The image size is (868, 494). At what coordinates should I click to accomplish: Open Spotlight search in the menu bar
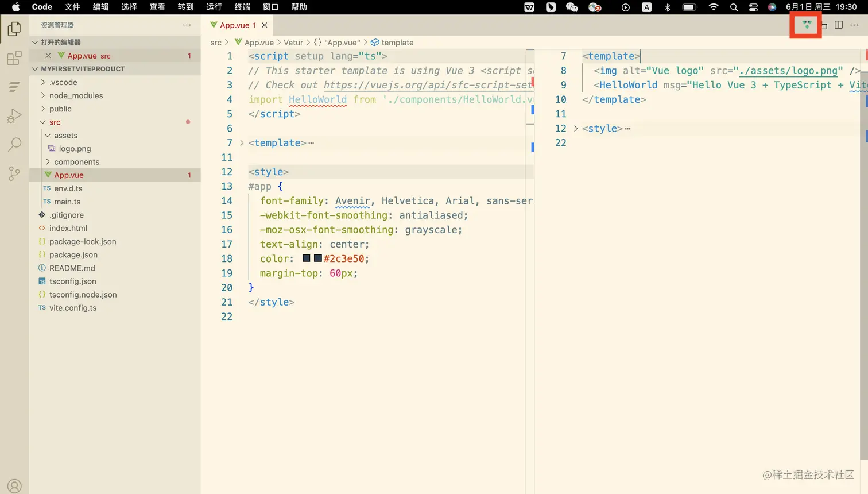734,7
